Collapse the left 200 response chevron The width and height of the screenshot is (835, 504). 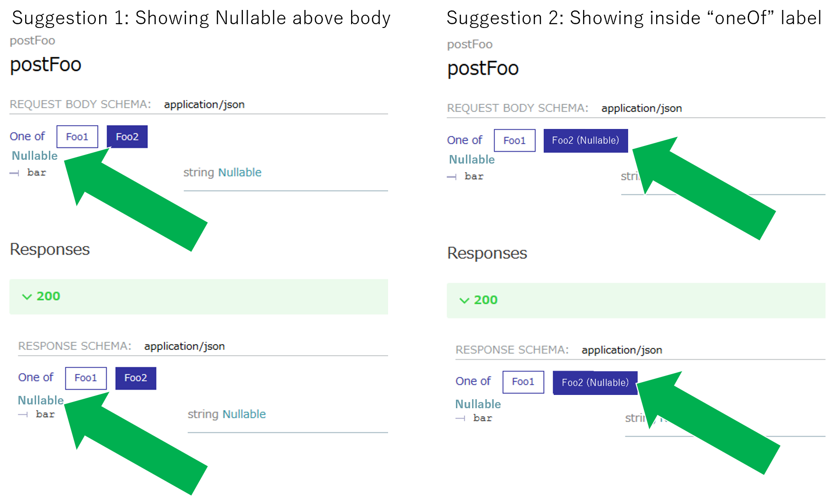click(x=27, y=296)
